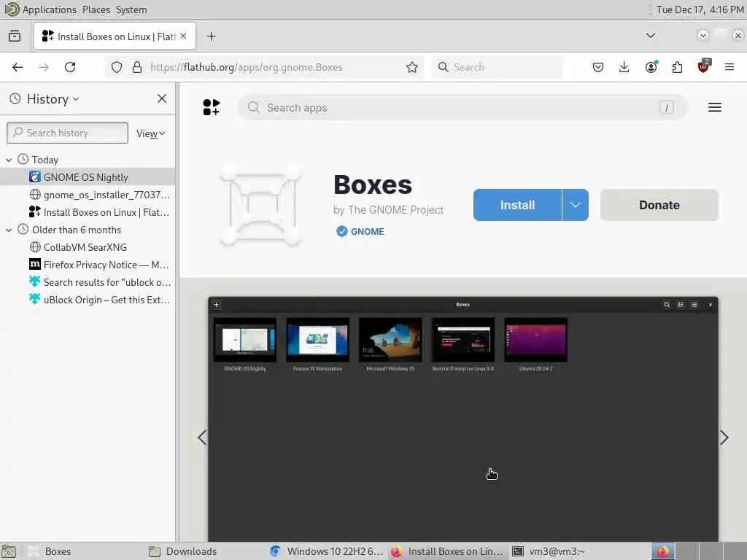Image resolution: width=747 pixels, height=560 pixels.
Task: Open the Pocket save icon
Action: point(598,67)
